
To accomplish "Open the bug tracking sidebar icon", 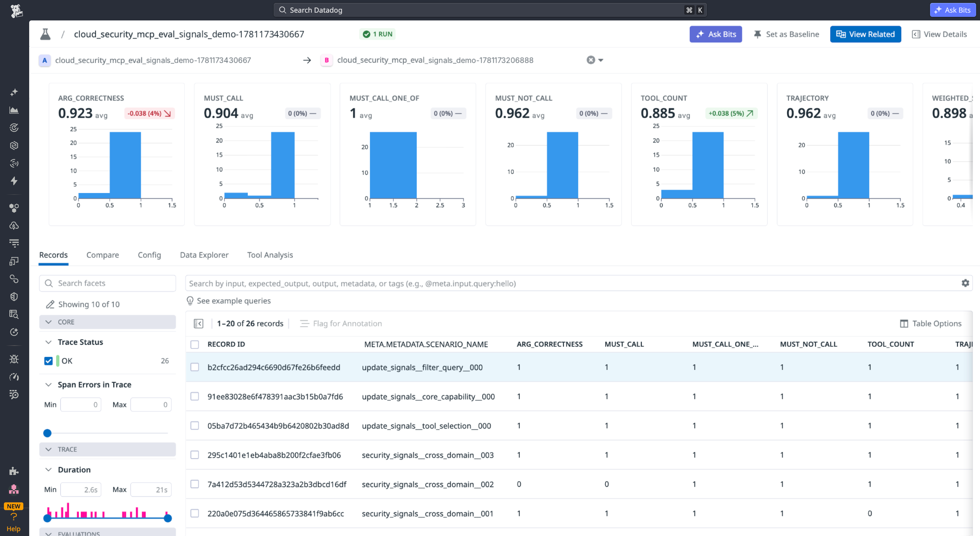I will coord(14,359).
